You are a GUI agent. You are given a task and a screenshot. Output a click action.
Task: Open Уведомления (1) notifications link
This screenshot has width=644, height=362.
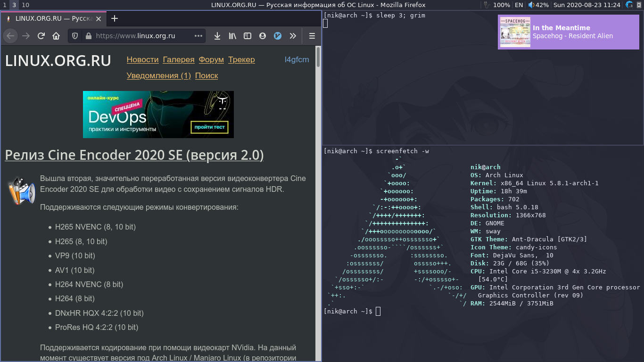159,75
